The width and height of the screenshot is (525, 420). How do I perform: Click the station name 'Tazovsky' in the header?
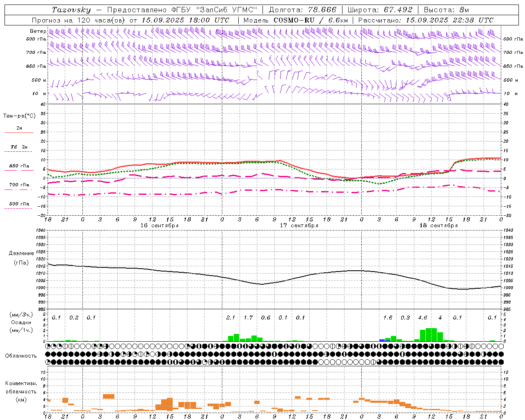click(71, 10)
